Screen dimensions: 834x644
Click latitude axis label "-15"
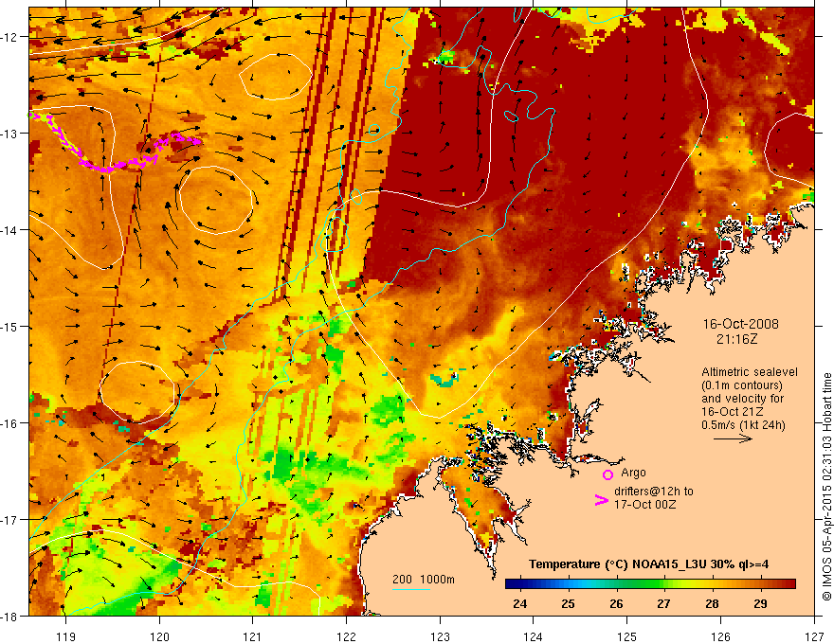(10, 327)
